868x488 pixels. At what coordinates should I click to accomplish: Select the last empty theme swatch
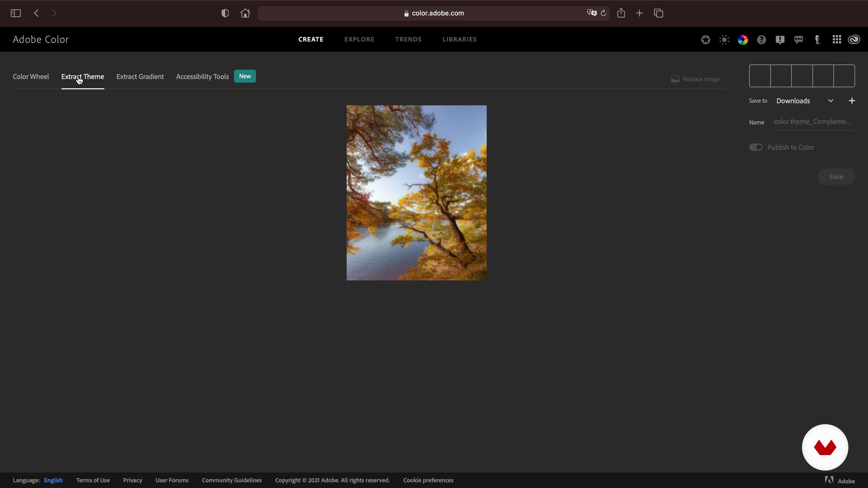pos(844,76)
